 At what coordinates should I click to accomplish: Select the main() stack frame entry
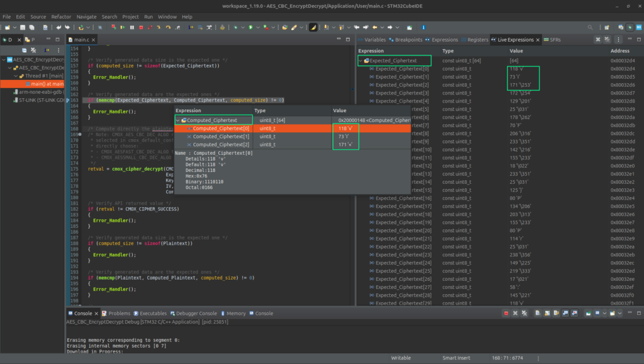[44, 84]
